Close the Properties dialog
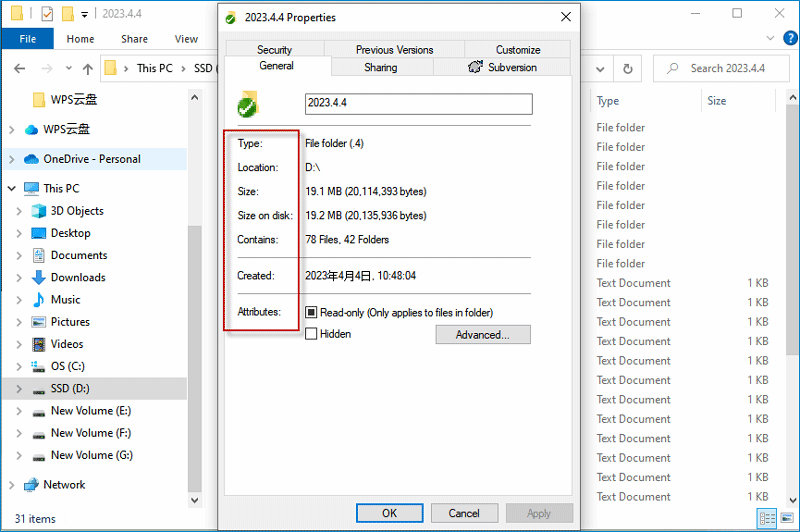800x532 pixels. click(x=566, y=17)
